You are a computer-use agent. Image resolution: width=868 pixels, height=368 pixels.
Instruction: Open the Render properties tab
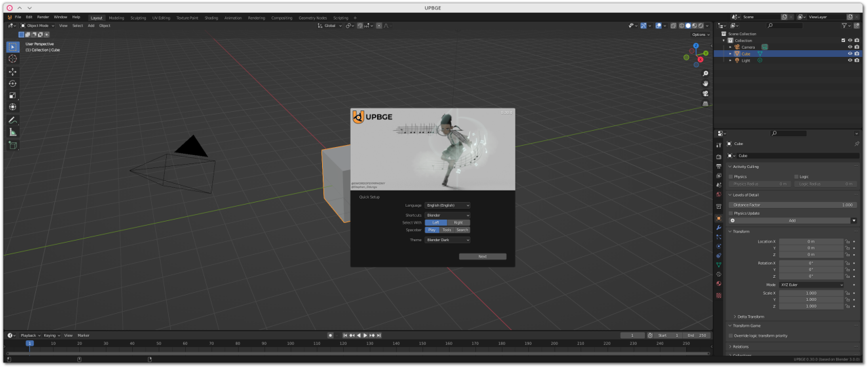tap(719, 157)
